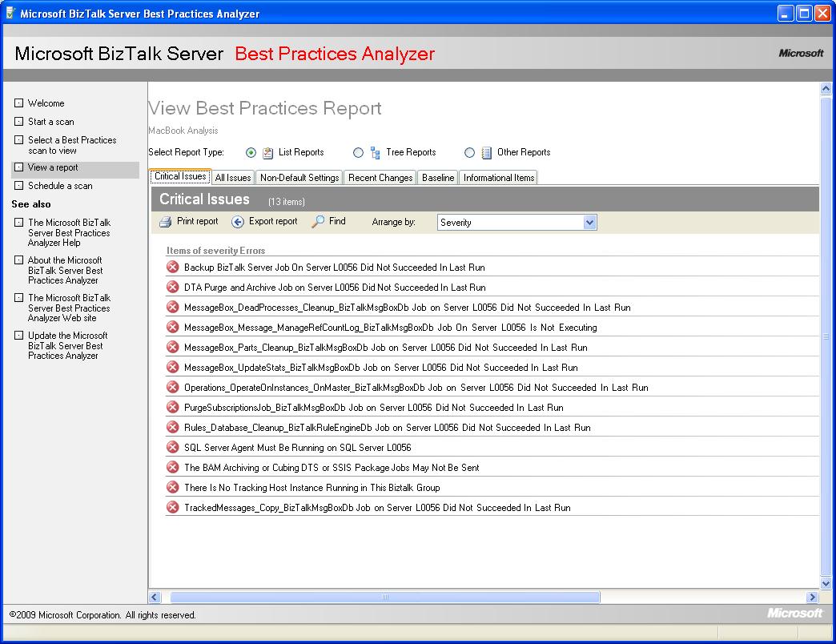Image resolution: width=836 pixels, height=644 pixels.
Task: Expand the Rules_Database_Cleanup job issue
Action: (387, 428)
